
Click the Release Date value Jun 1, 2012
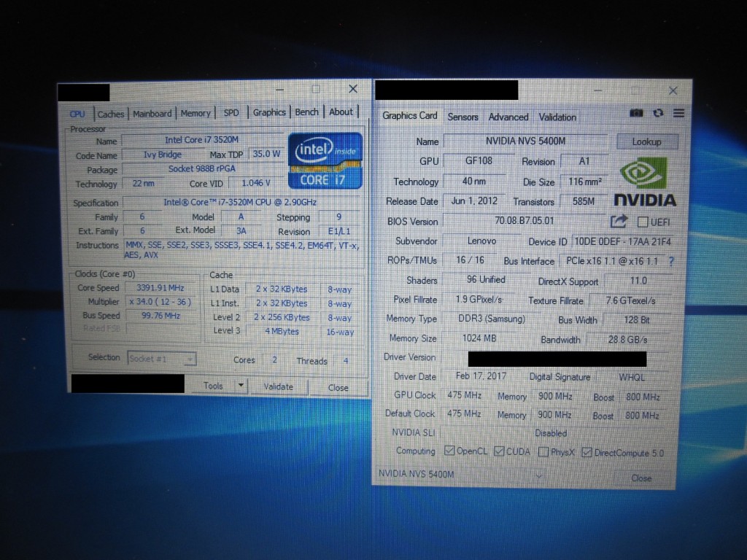point(474,201)
